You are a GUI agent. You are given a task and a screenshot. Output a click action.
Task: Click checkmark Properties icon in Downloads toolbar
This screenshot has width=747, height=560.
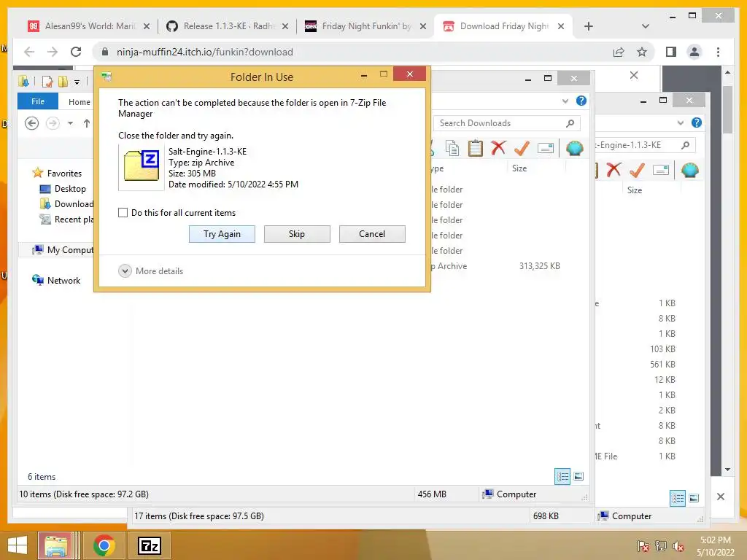(x=522, y=148)
